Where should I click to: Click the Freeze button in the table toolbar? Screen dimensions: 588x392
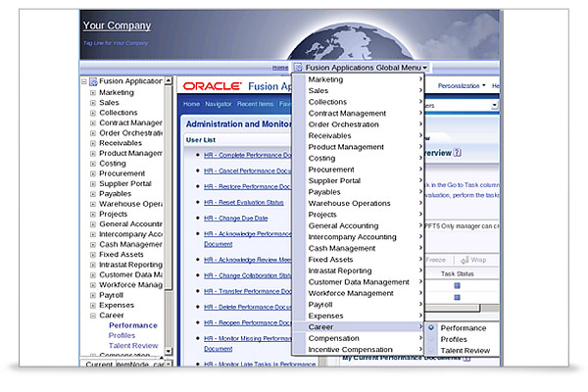(436, 260)
